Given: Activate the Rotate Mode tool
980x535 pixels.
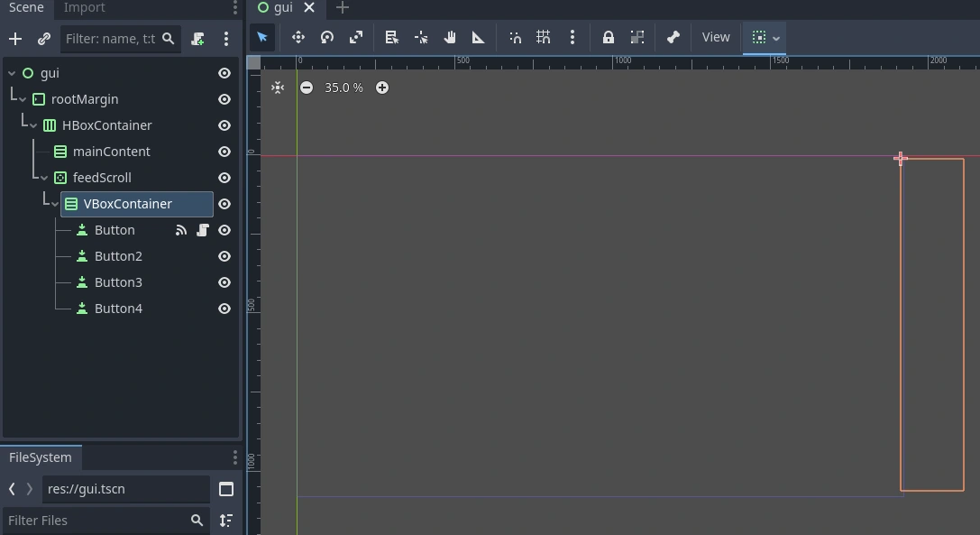Looking at the screenshot, I should tap(327, 37).
